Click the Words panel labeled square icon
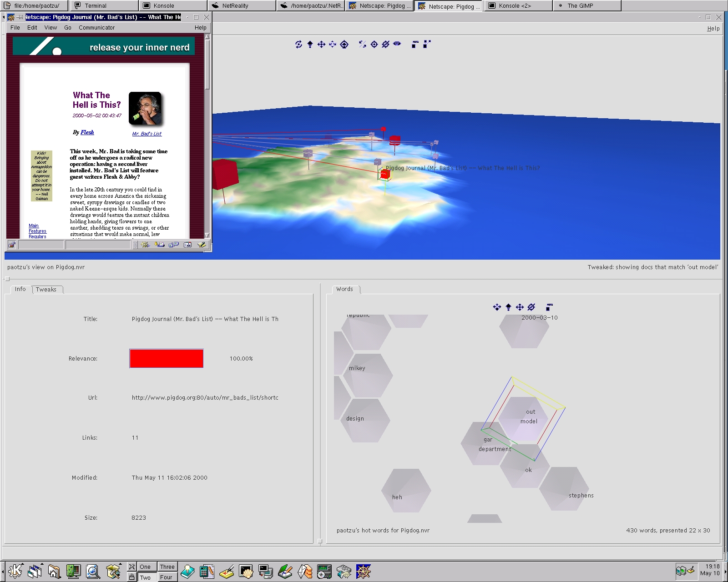Viewport: 728px width, 582px height. [x=549, y=307]
